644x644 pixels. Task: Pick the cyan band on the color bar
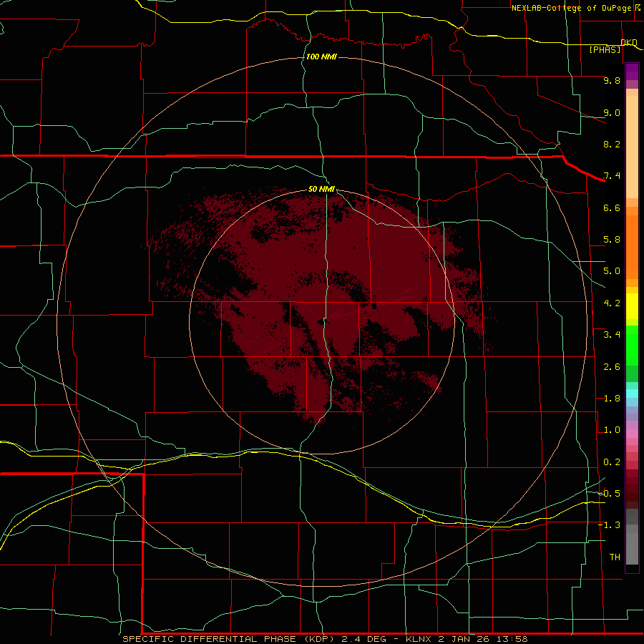[x=632, y=394]
